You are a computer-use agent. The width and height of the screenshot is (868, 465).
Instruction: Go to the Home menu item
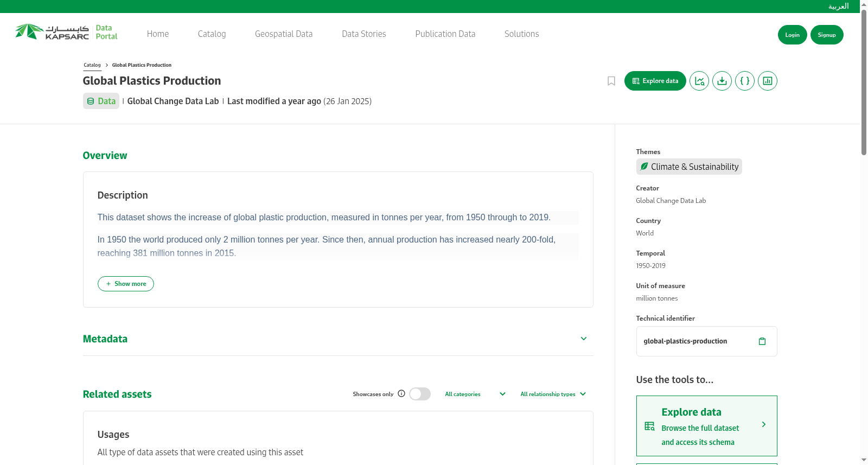[x=158, y=34]
